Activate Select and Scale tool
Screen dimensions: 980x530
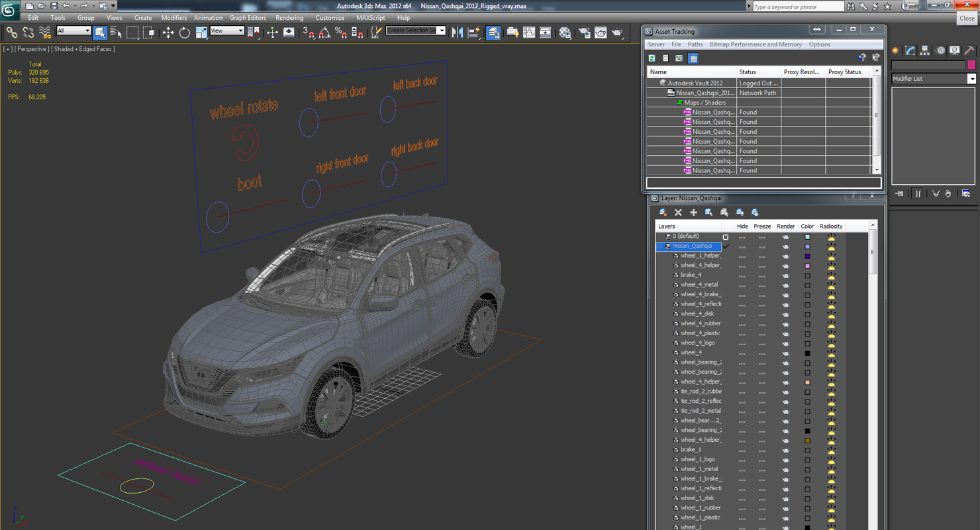201,32
